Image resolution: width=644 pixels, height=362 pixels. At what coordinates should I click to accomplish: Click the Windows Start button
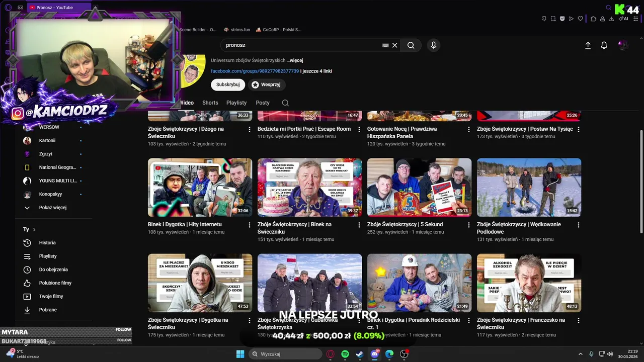pos(240,354)
